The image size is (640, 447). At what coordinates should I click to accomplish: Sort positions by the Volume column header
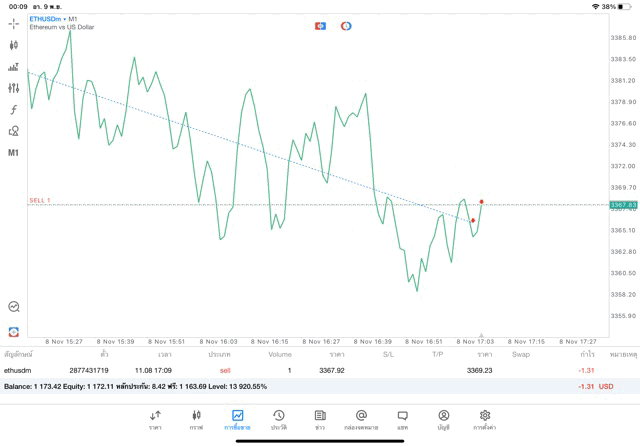click(x=280, y=354)
